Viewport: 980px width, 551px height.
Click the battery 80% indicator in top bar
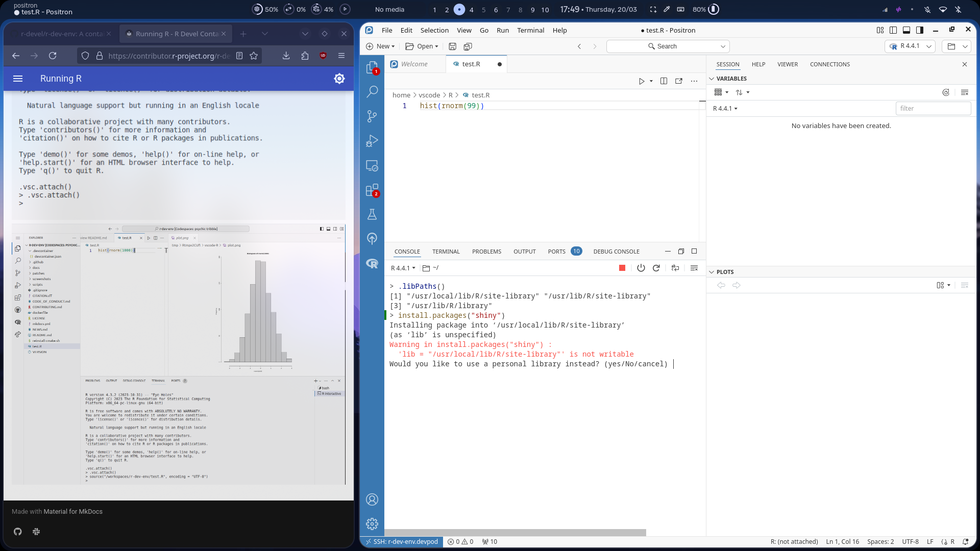coord(705,9)
